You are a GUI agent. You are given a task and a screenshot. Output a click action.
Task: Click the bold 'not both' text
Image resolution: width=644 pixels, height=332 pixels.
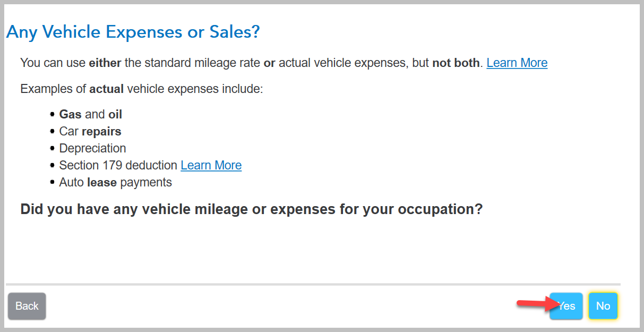456,63
